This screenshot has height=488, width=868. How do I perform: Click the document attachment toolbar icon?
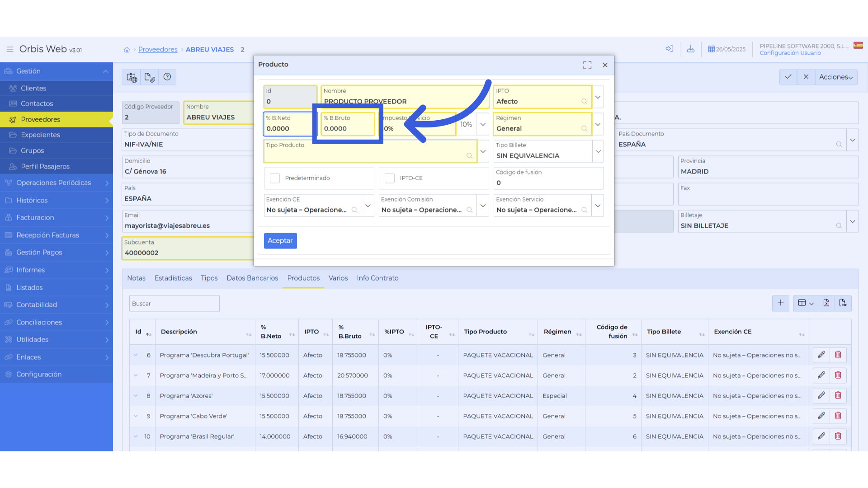(150, 77)
